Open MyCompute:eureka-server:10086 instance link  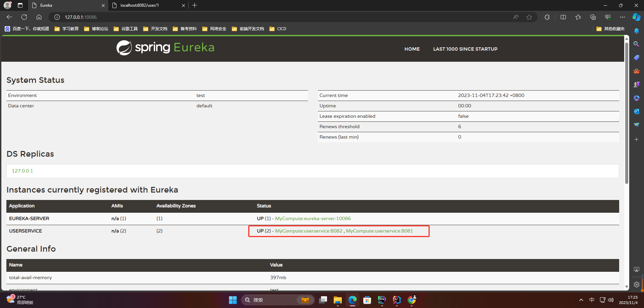coord(313,218)
